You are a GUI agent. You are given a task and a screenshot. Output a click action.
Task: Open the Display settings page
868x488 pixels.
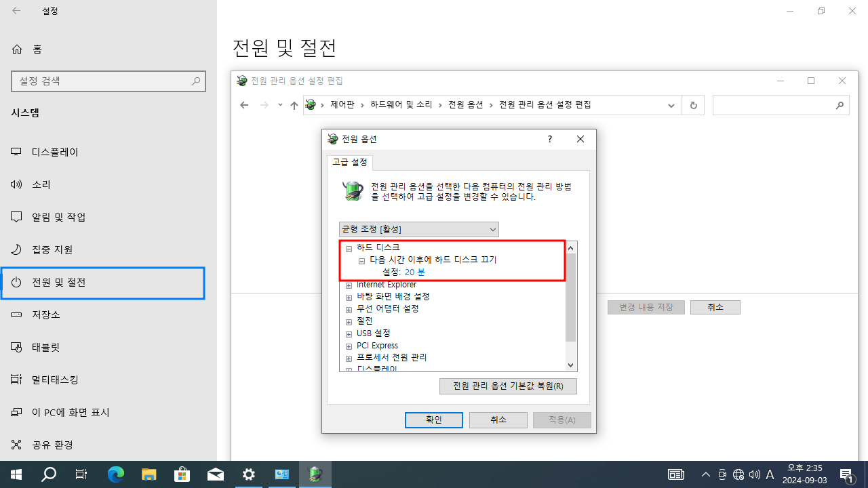[108, 152]
